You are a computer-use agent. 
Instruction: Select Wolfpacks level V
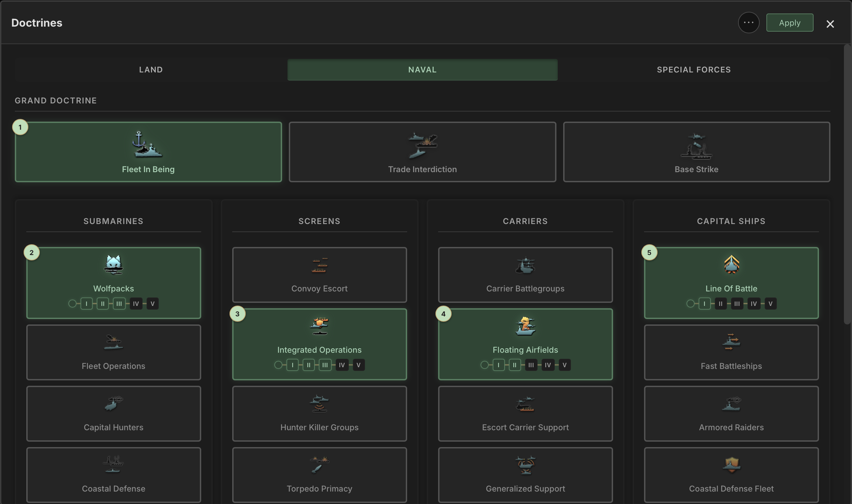[x=153, y=304]
